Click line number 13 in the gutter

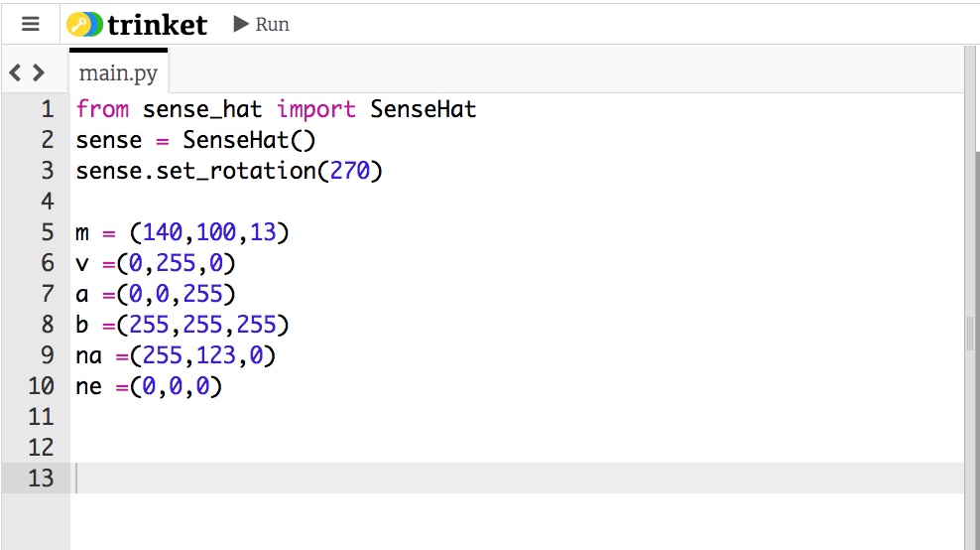(41, 479)
